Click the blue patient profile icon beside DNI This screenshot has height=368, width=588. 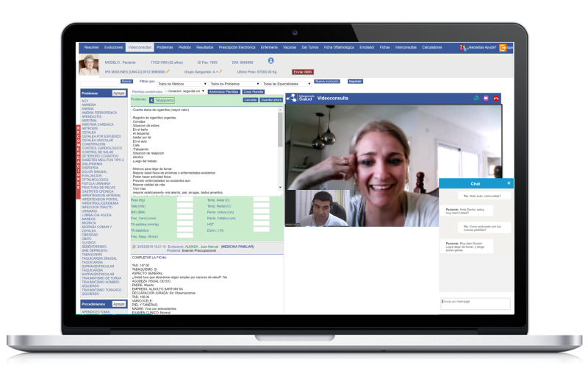click(x=270, y=60)
